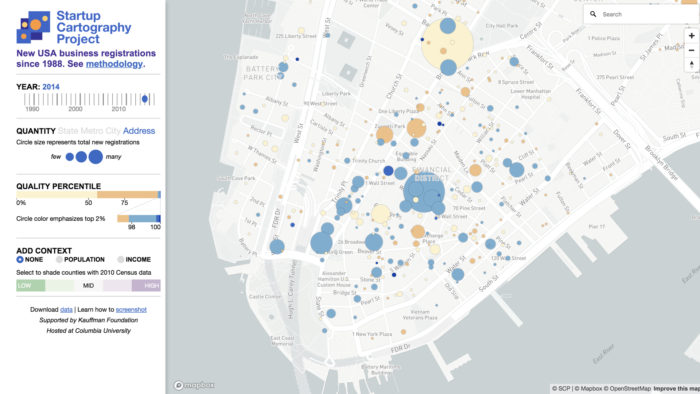This screenshot has width=700, height=394.
Task: Open the methodology link
Action: [x=114, y=64]
